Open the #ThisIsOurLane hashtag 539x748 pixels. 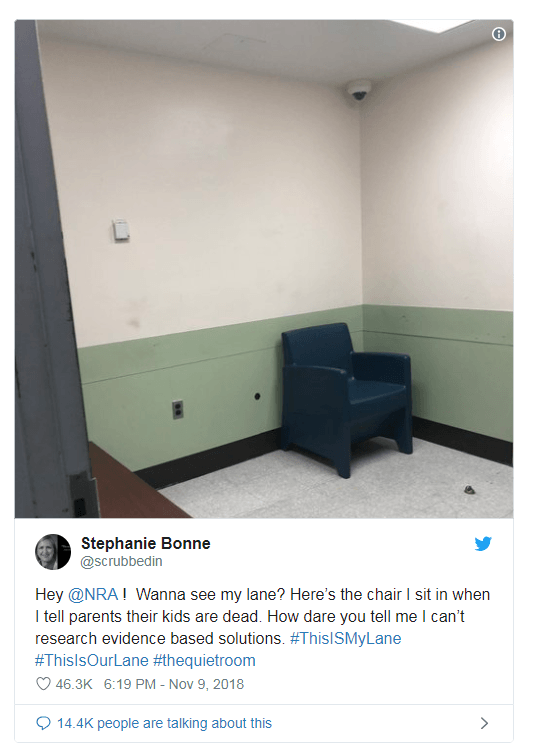pyautogui.click(x=92, y=660)
